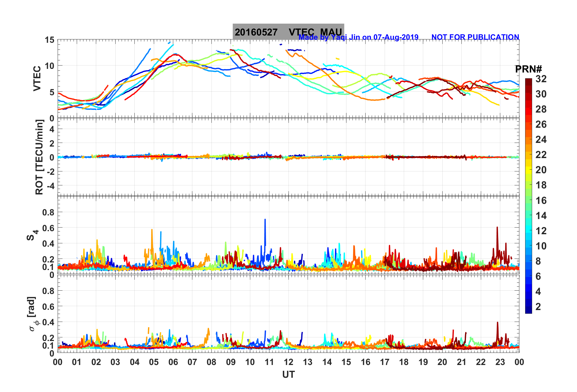
Task: Click the ROT axis tick label '4'
Action: coord(52,129)
